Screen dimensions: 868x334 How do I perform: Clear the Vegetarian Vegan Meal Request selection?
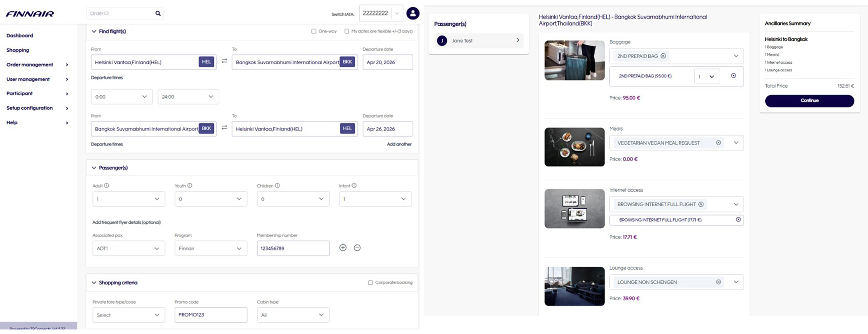click(x=718, y=143)
